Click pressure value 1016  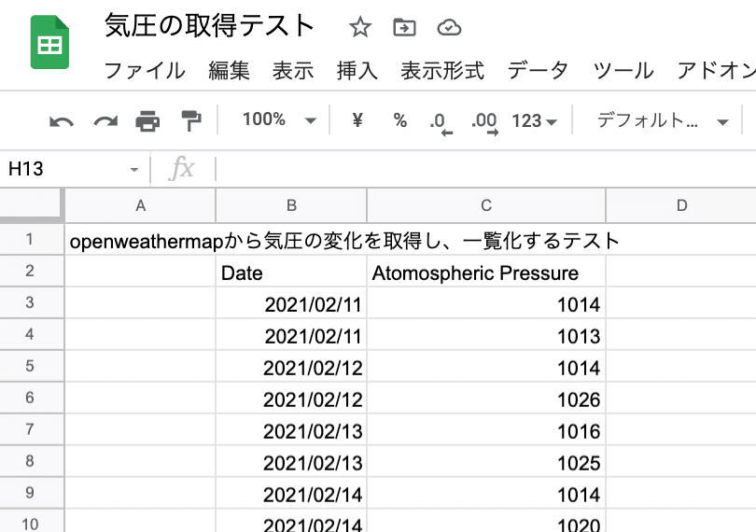pos(486,430)
